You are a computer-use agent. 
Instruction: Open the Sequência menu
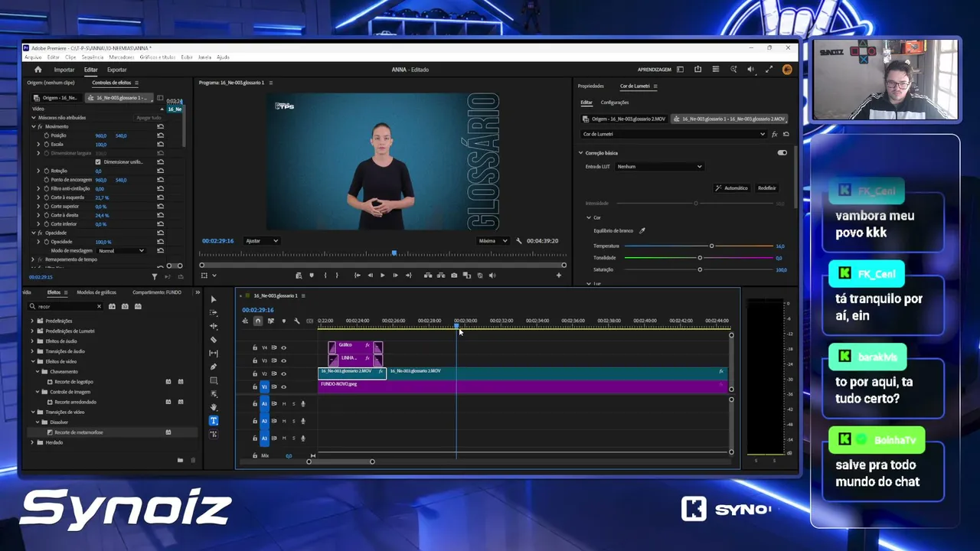pos(92,57)
